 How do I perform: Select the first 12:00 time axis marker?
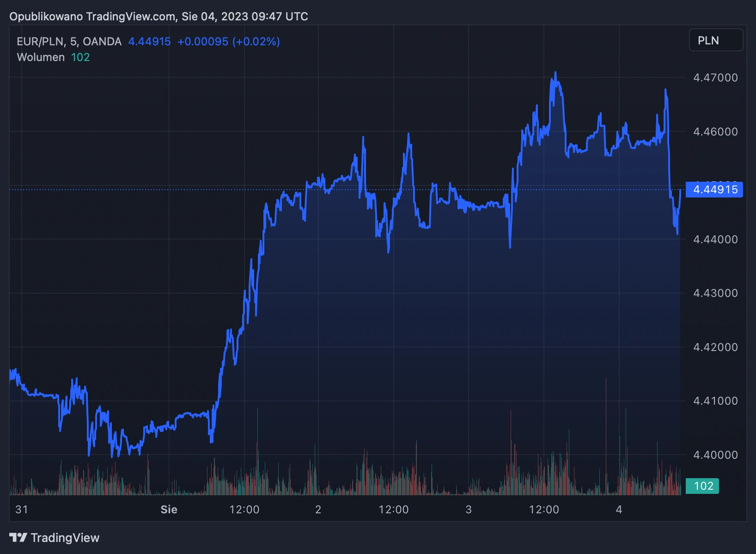click(244, 510)
